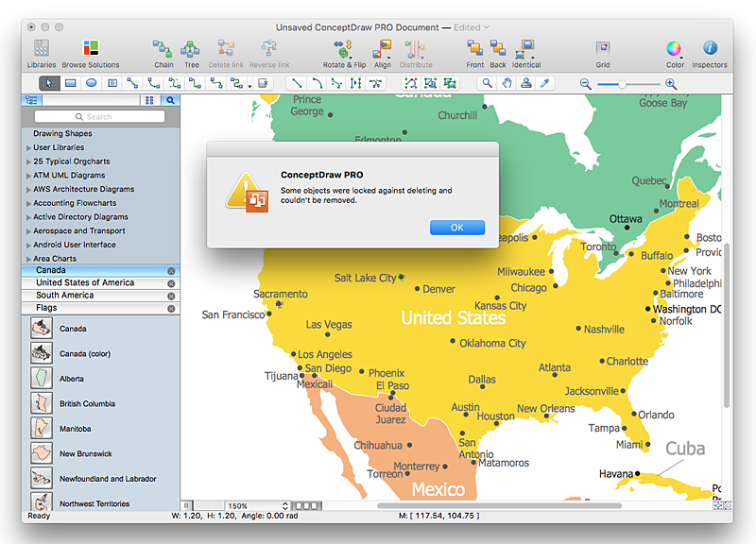Screen dimensions: 756x544
Task: Choose the magnifier Zoom tool
Action: point(487,83)
